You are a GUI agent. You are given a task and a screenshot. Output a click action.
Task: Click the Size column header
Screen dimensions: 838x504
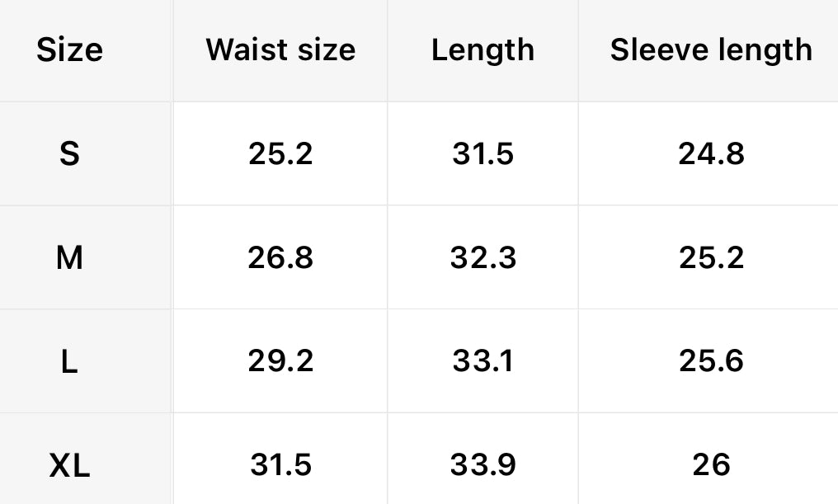click(x=70, y=50)
